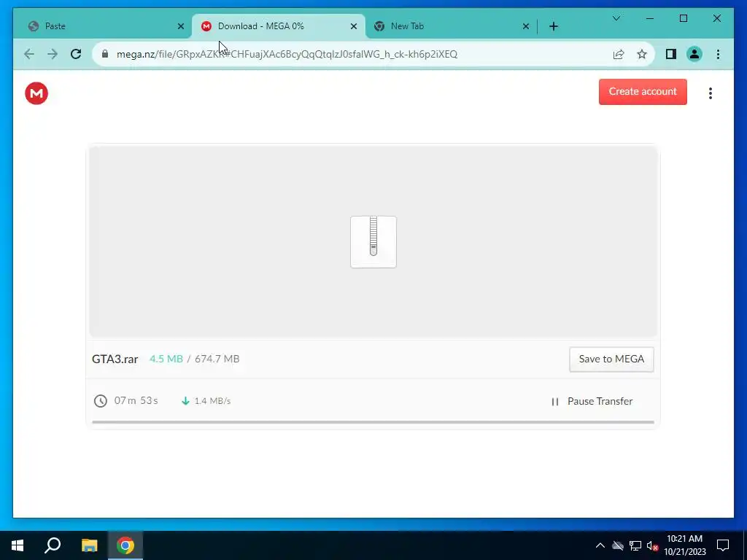747x560 pixels.
Task: Click the Save to MEGA button
Action: (611, 359)
